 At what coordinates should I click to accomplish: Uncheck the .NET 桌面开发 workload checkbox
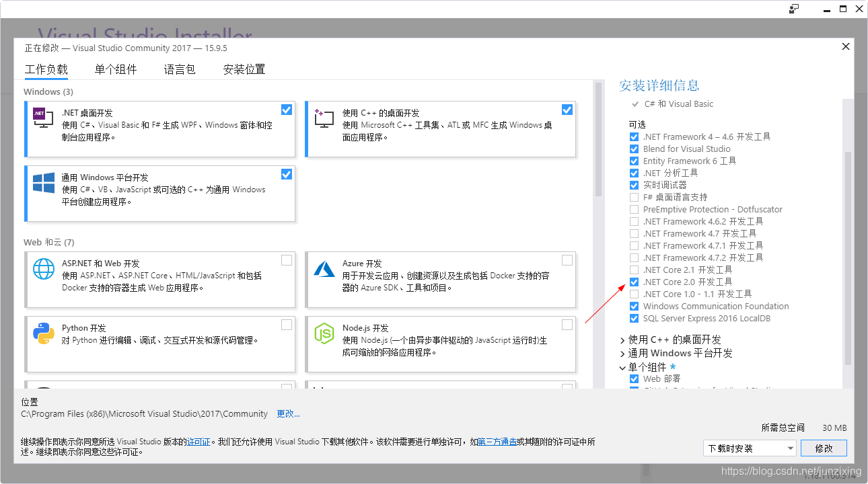pos(287,110)
